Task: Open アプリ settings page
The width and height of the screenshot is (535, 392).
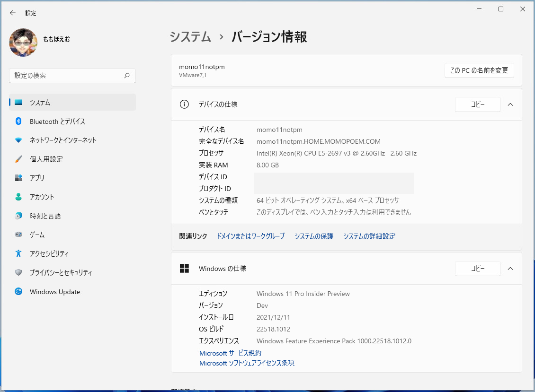Action: tap(72, 178)
